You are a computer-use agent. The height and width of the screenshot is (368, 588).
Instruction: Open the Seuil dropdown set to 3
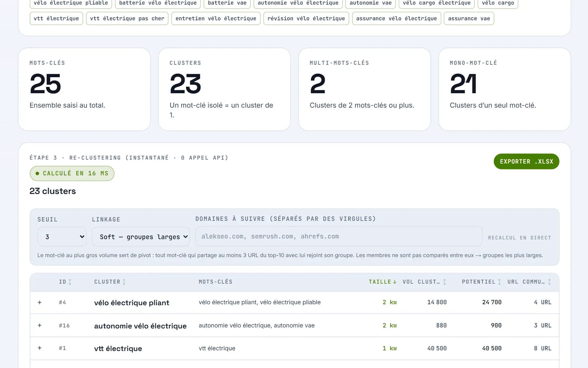[62, 237]
